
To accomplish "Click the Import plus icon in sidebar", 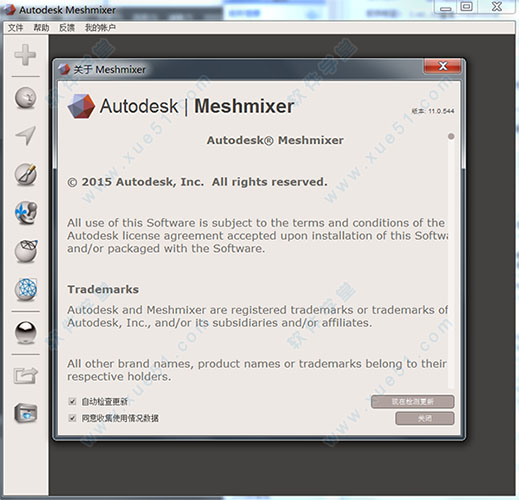I will tap(25, 55).
